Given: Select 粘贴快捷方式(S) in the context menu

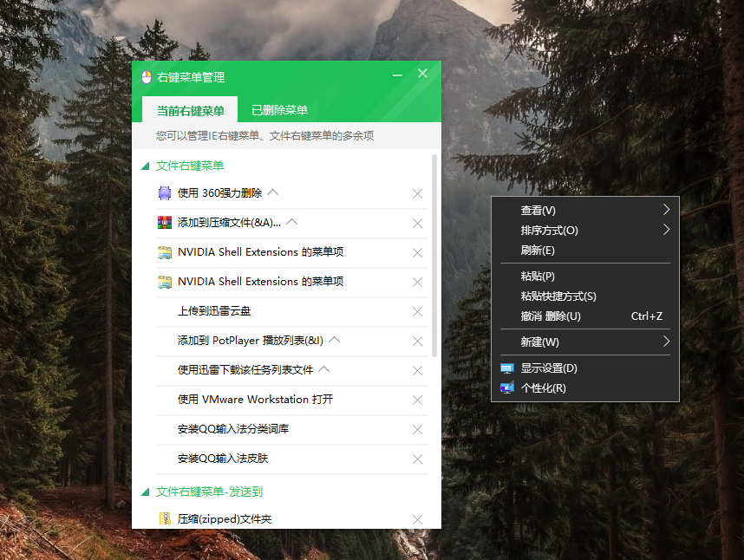Looking at the screenshot, I should click(x=585, y=296).
